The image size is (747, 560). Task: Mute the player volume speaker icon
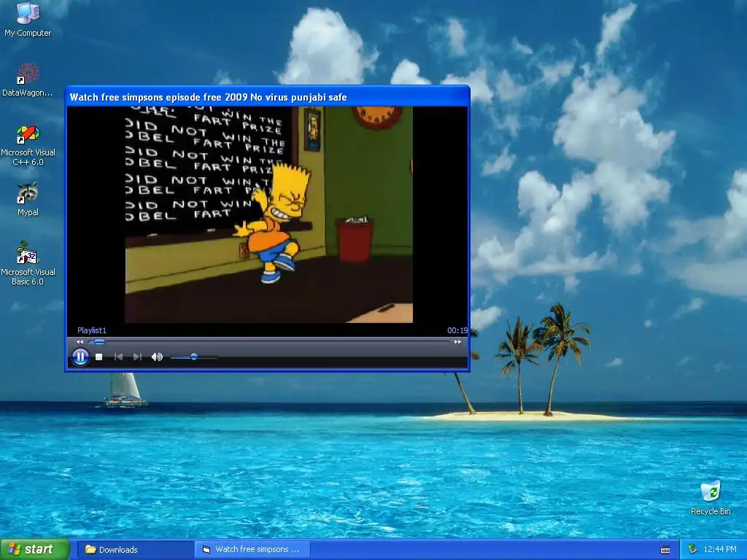point(157,357)
